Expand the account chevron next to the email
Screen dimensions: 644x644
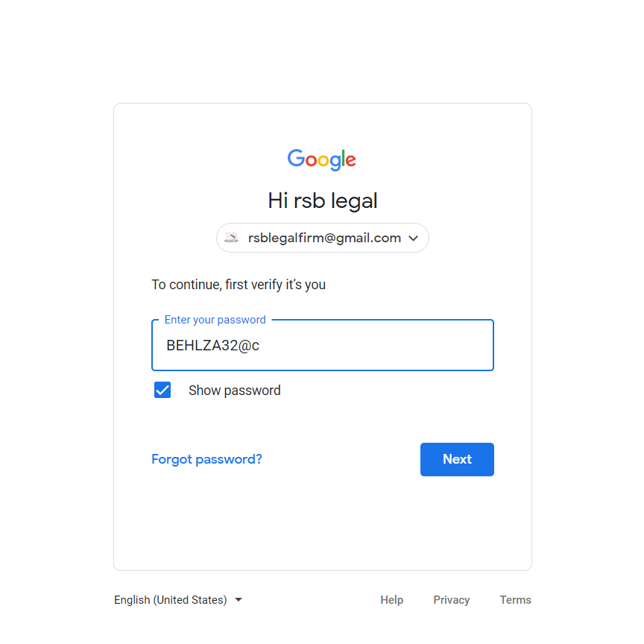pos(414,239)
